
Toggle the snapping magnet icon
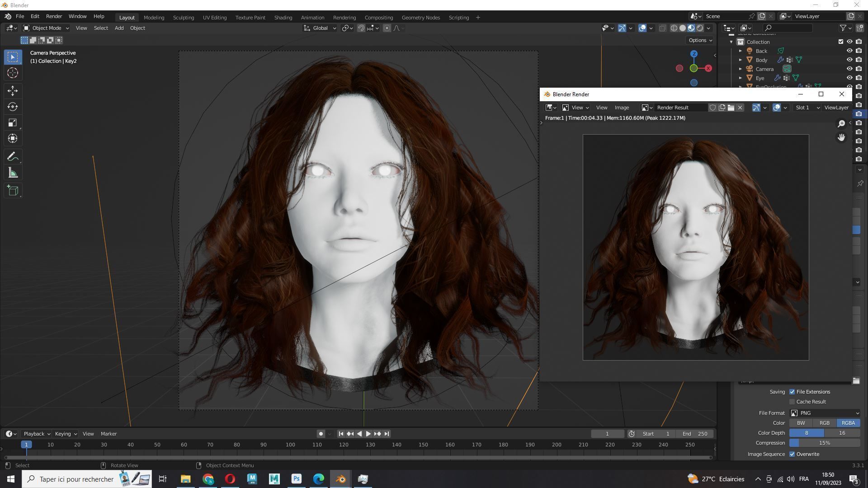pyautogui.click(x=361, y=28)
